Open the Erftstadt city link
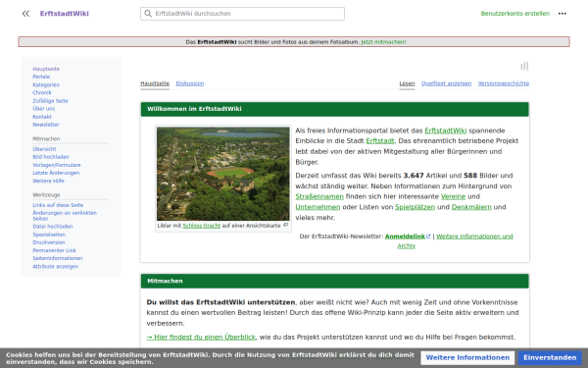The image size is (588, 368). click(x=380, y=141)
